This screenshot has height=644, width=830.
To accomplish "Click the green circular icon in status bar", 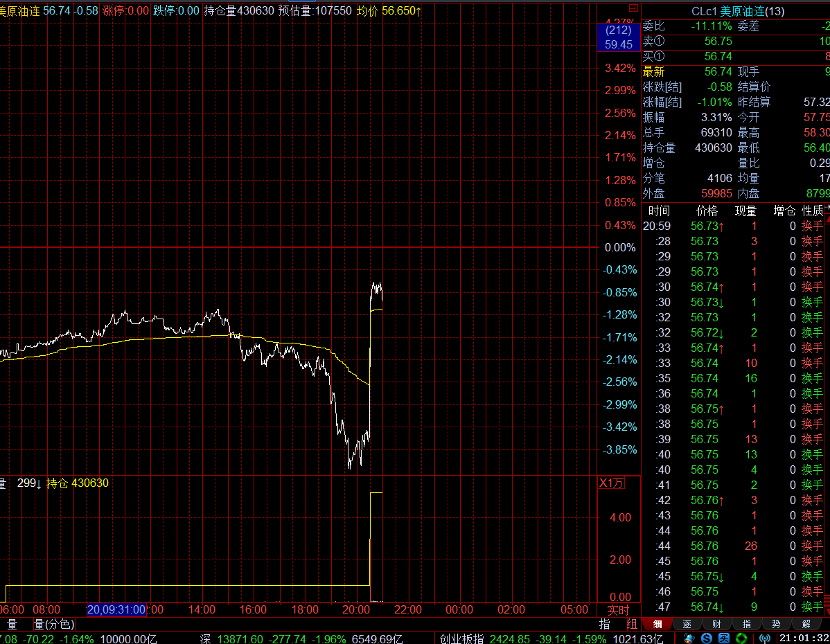I will click(x=740, y=638).
